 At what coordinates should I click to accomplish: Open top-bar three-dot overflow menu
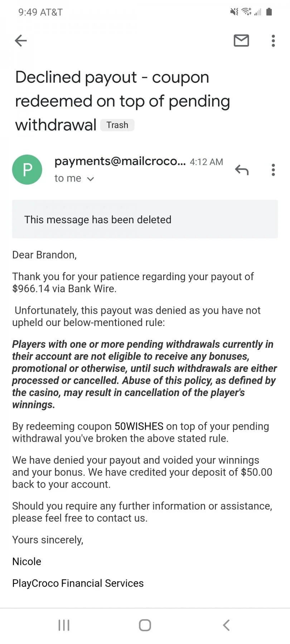tap(273, 41)
